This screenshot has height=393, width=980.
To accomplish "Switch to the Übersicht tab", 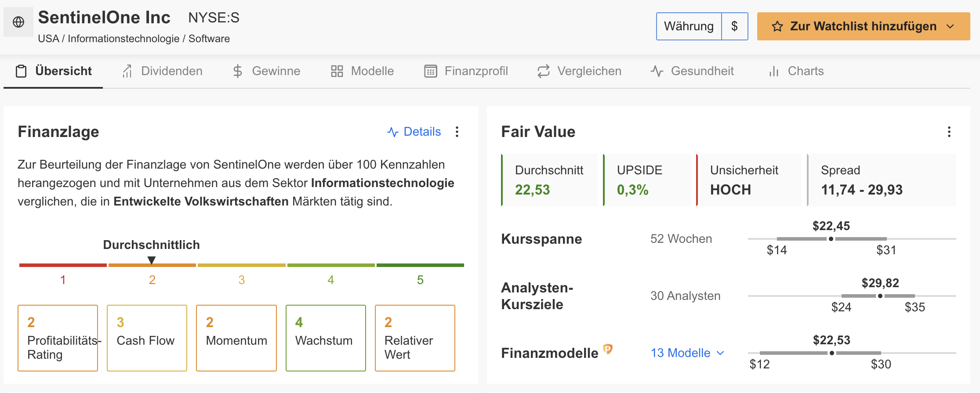I will (53, 71).
